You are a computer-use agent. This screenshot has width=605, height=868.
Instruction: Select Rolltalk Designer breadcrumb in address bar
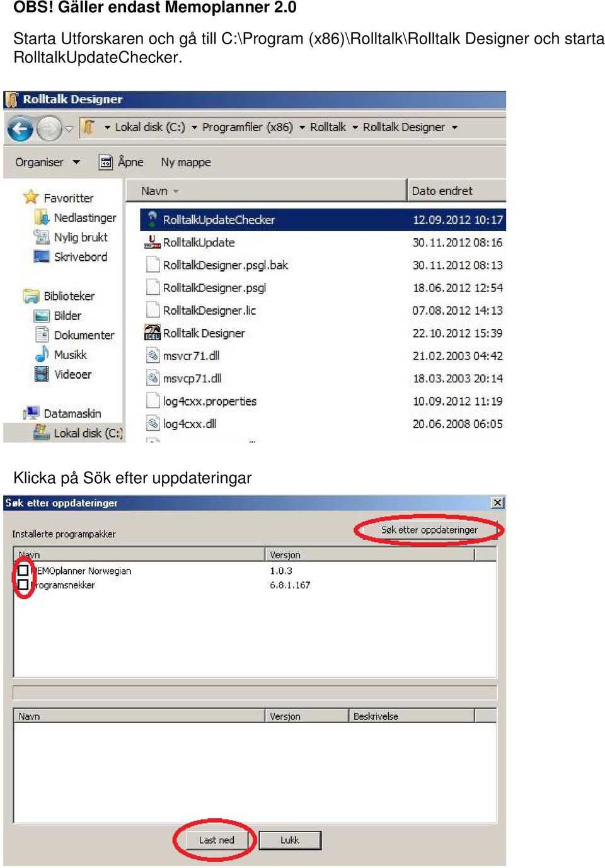[x=403, y=127]
